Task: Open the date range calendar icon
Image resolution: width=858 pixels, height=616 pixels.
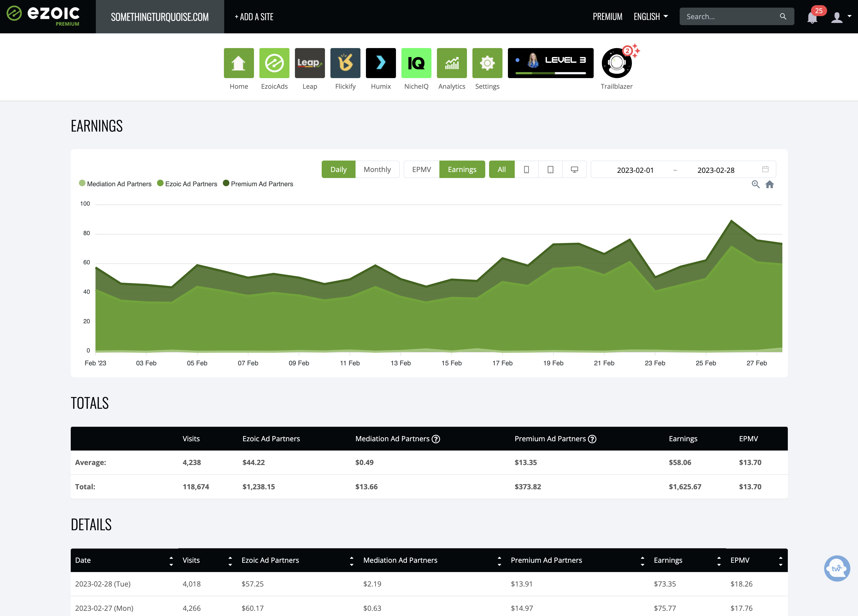Action: coord(765,169)
